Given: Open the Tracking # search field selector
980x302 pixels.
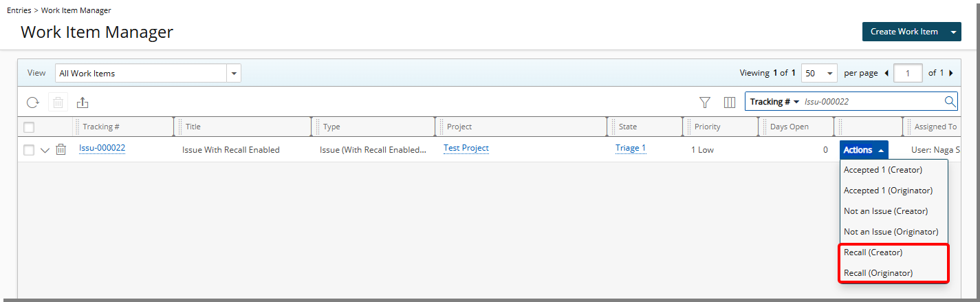Looking at the screenshot, I should pos(774,102).
